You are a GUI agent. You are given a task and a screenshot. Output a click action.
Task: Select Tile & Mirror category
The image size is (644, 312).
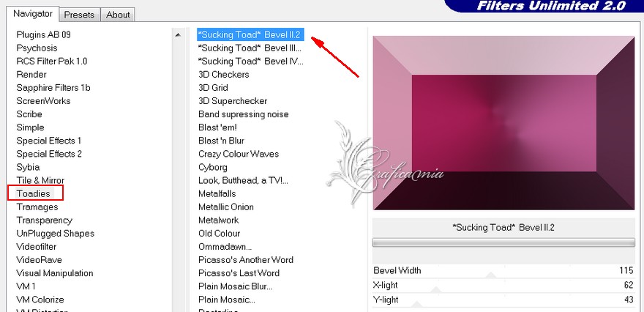[40, 180]
